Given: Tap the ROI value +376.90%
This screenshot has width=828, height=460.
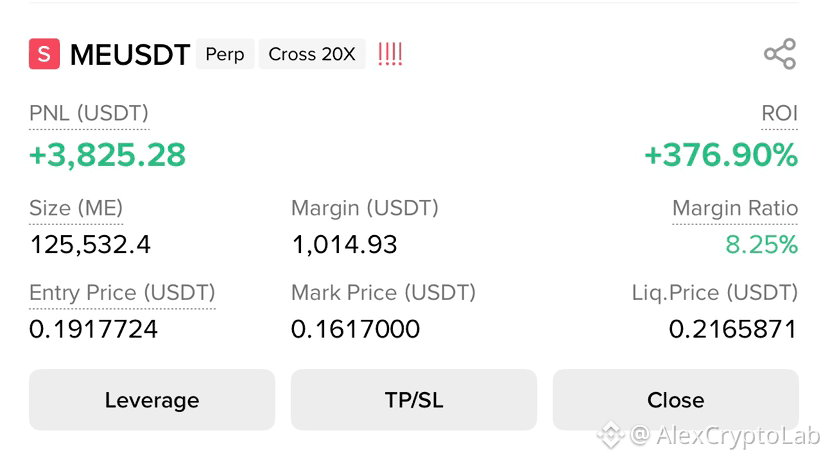Looking at the screenshot, I should [x=721, y=155].
